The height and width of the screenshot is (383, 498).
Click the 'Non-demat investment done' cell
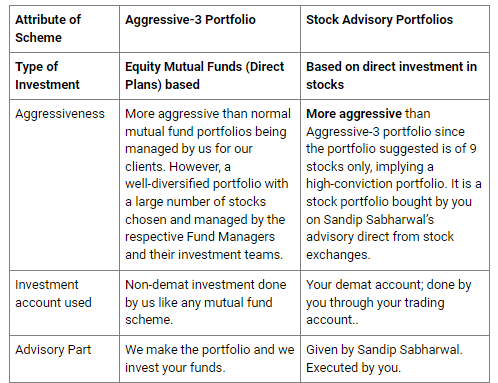click(210, 303)
